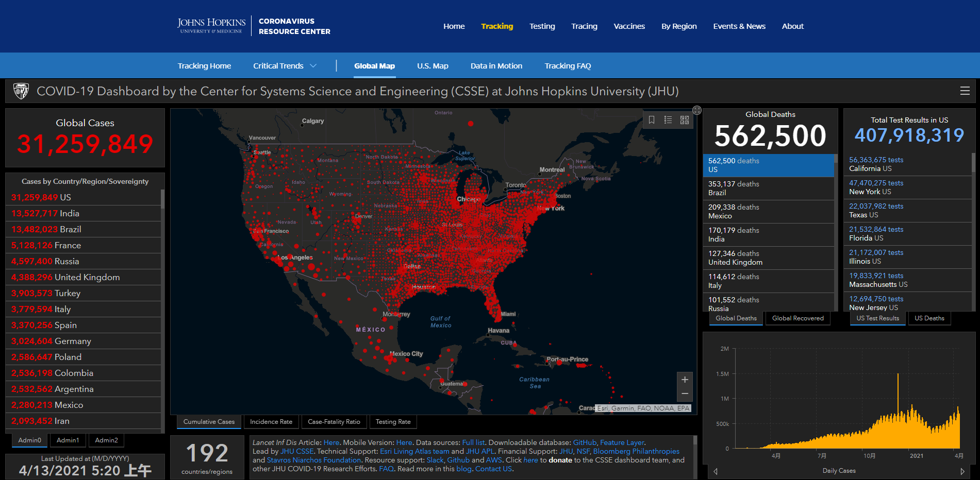This screenshot has height=480, width=980.
Task: Click the Esri Living Atlas team link
Action: (x=414, y=451)
